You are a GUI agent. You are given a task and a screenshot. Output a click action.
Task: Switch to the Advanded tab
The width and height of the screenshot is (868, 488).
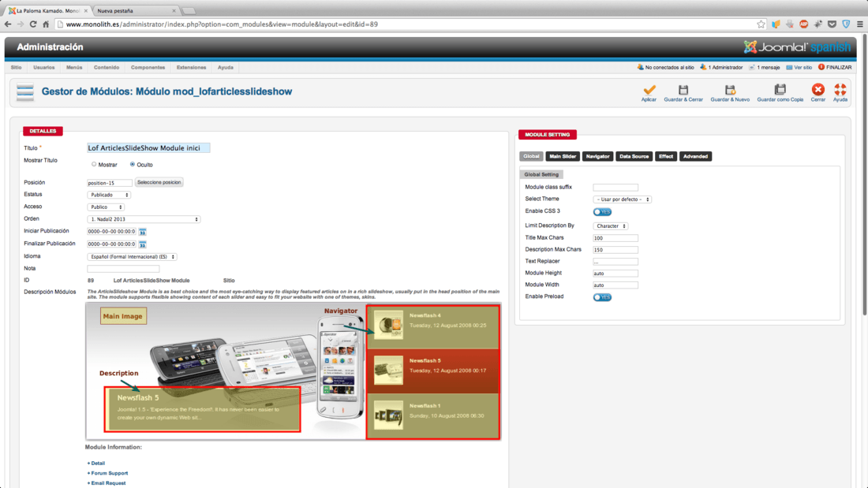[x=695, y=157]
